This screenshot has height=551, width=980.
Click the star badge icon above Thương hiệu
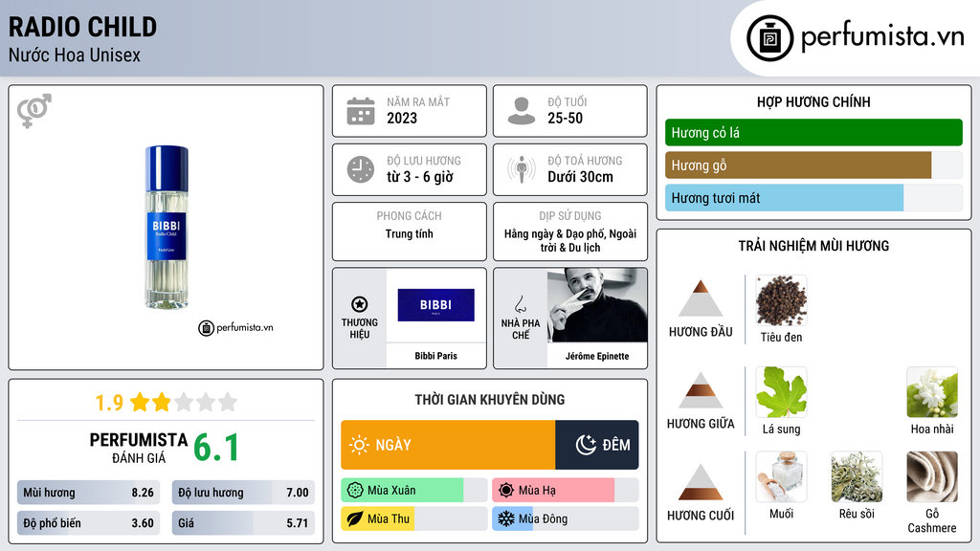pyautogui.click(x=360, y=304)
